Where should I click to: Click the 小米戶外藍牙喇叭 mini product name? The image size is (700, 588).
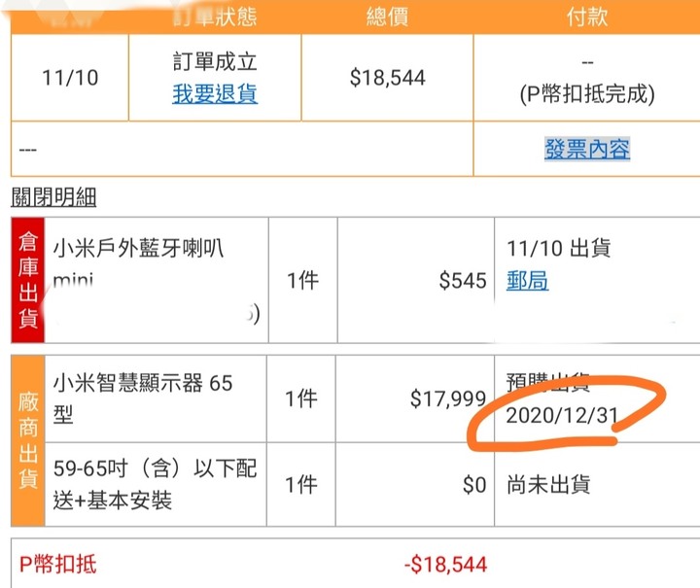(138, 264)
